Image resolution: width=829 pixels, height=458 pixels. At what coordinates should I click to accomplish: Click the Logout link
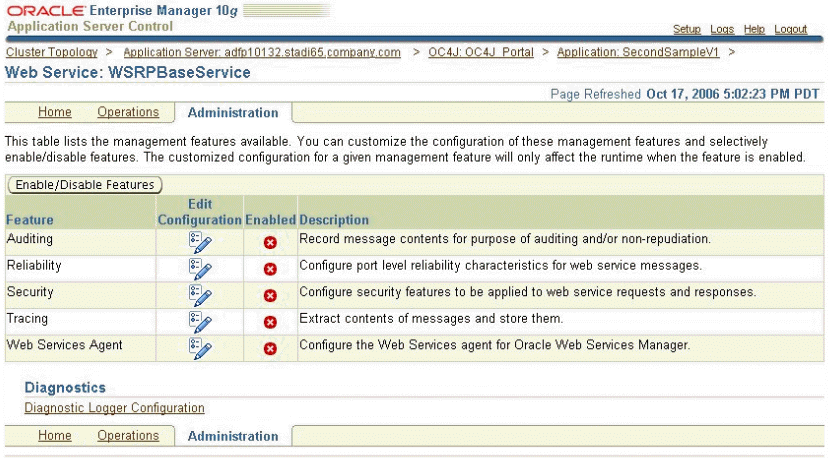791,30
